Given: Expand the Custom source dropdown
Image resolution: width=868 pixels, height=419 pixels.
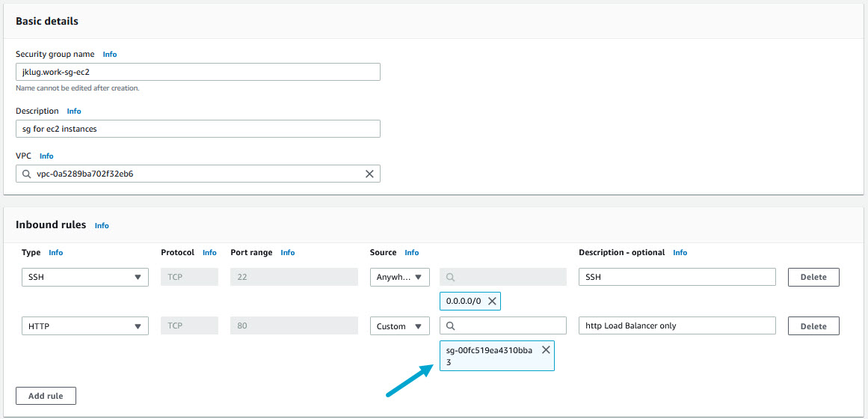Looking at the screenshot, I should (400, 326).
